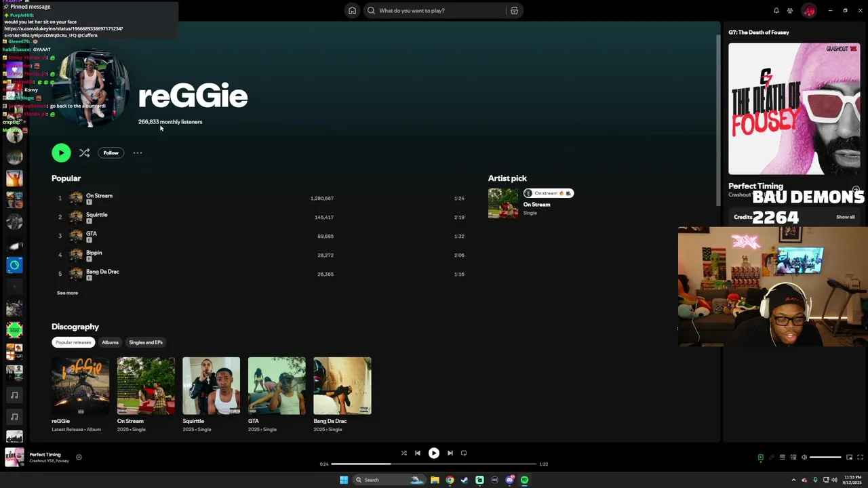Open the Browse icon in search bar

514,11
